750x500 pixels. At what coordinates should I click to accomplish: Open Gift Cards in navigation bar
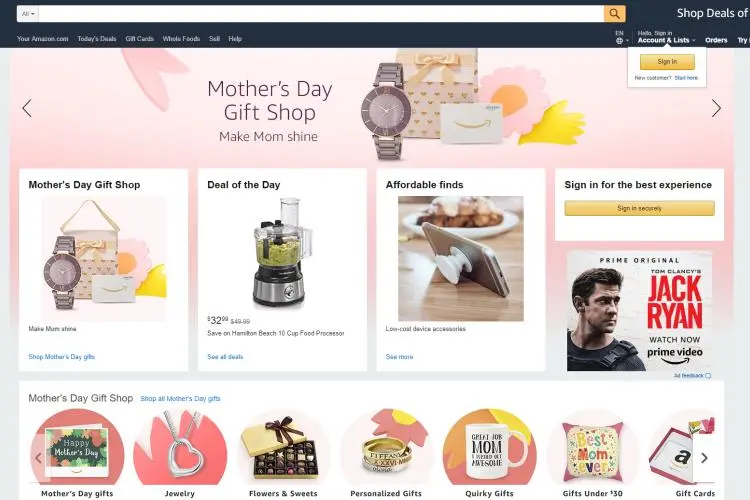(140, 39)
